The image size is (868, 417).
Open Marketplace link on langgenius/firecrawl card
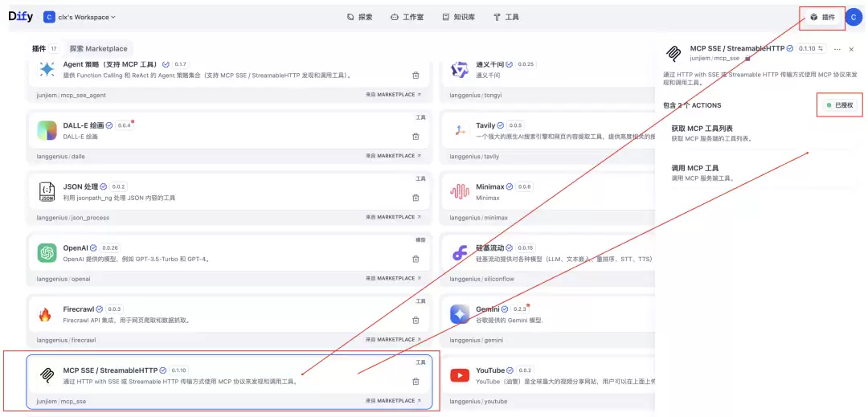(x=393, y=340)
